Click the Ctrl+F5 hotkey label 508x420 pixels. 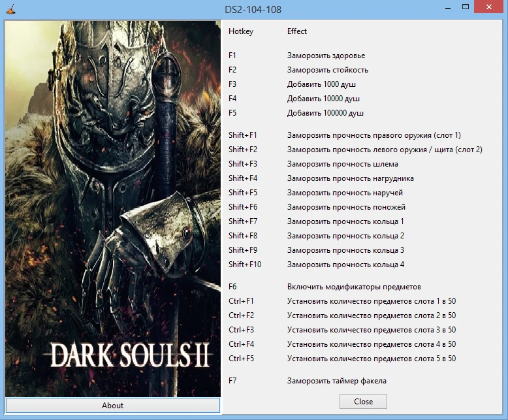pos(242,359)
